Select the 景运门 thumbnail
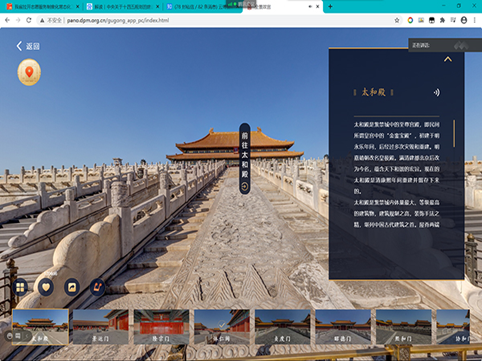The width and height of the screenshot is (482, 361). pos(101,327)
